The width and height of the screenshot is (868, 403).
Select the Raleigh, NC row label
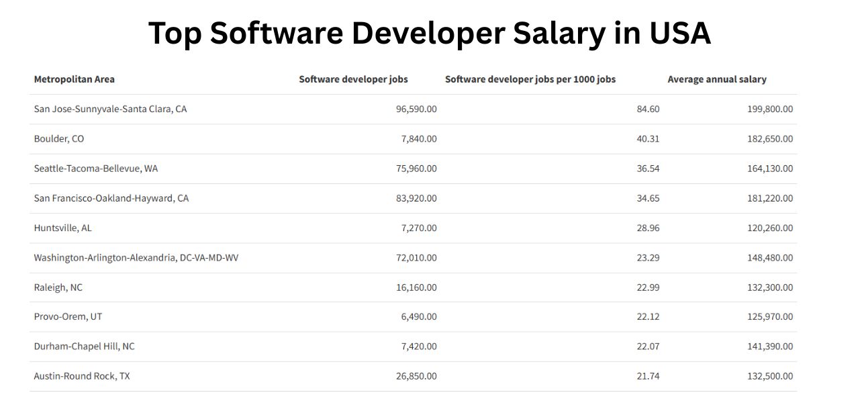[x=58, y=287]
